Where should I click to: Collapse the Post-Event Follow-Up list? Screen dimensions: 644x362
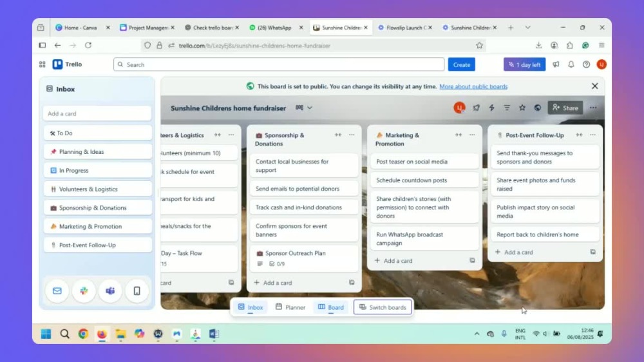579,135
